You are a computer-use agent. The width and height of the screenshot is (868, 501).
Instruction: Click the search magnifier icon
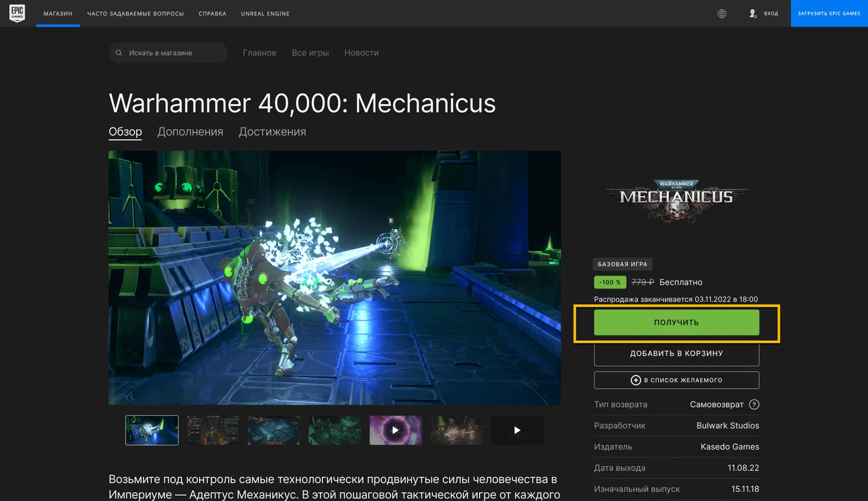pyautogui.click(x=119, y=53)
